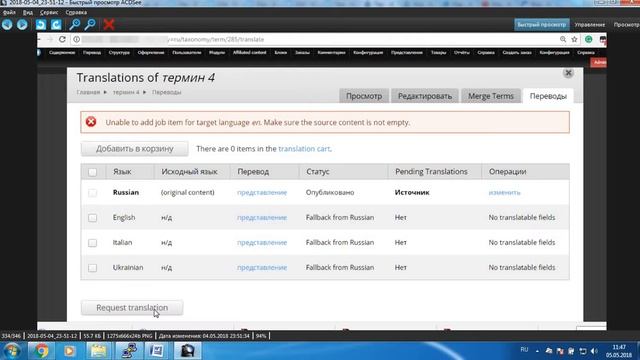
Task: Click the zoom in magnifier in ACDSee
Action: coord(75,24)
